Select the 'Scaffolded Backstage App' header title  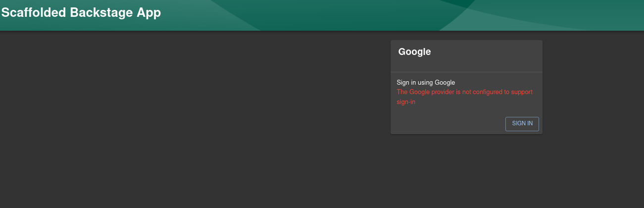tap(81, 13)
